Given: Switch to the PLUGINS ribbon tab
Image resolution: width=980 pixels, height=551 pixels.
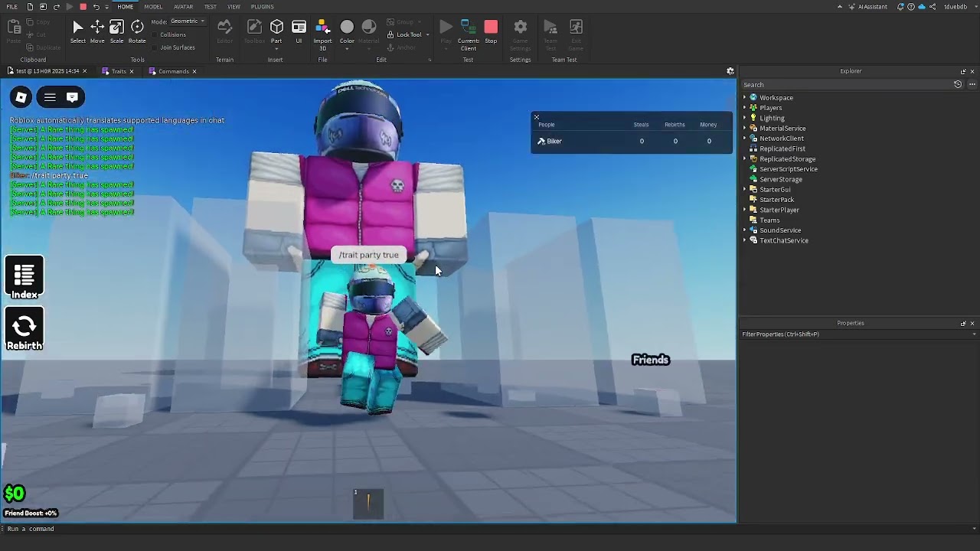Looking at the screenshot, I should (x=262, y=6).
